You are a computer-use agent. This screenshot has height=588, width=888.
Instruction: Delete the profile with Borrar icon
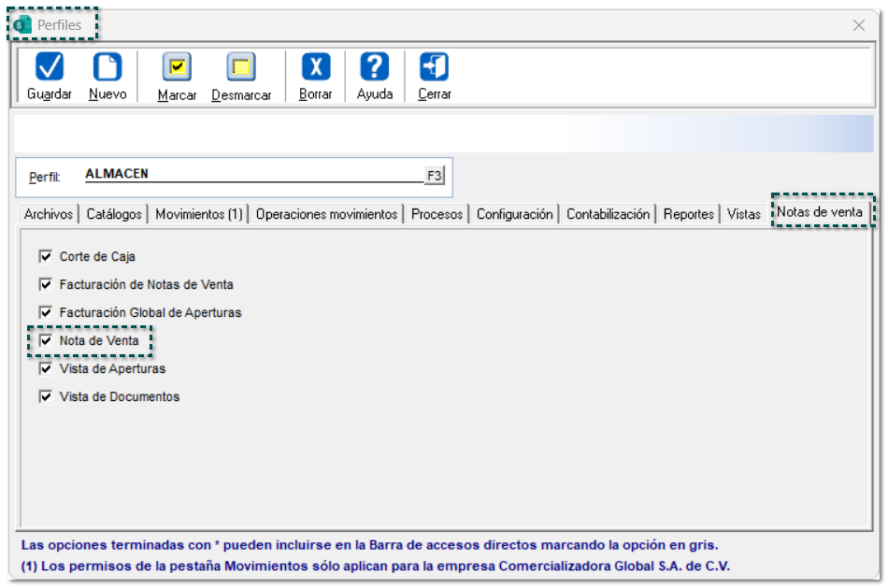click(x=315, y=67)
